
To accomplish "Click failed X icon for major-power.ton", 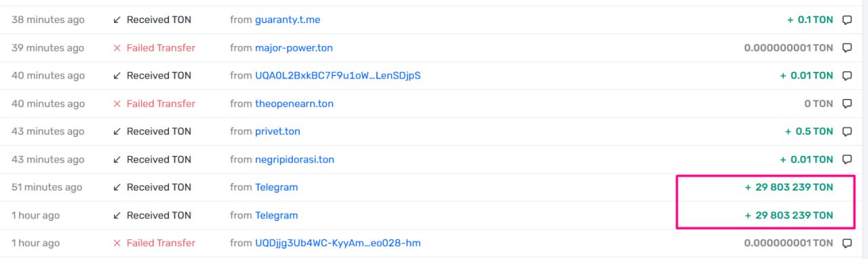I will [x=117, y=48].
